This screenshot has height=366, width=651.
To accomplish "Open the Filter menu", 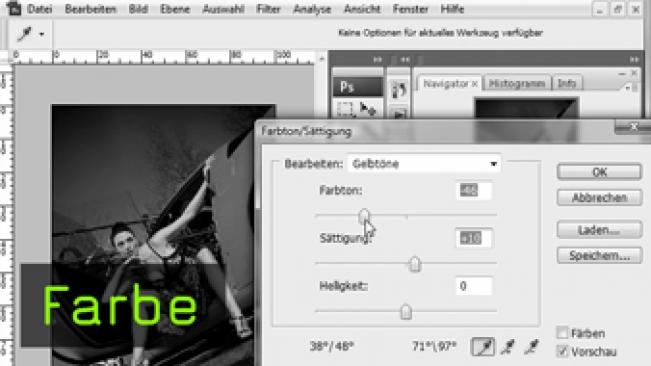I will click(x=269, y=9).
